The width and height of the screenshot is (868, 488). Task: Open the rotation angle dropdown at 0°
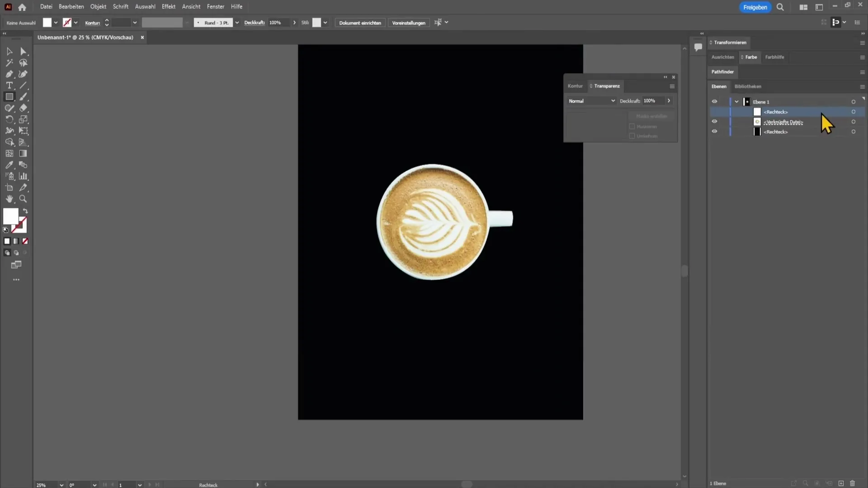[x=94, y=485]
